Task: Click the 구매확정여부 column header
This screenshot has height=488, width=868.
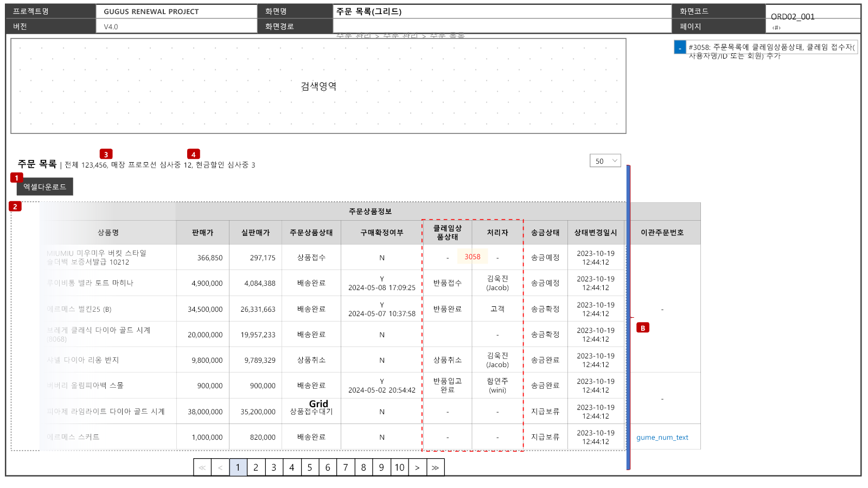Action: (382, 233)
